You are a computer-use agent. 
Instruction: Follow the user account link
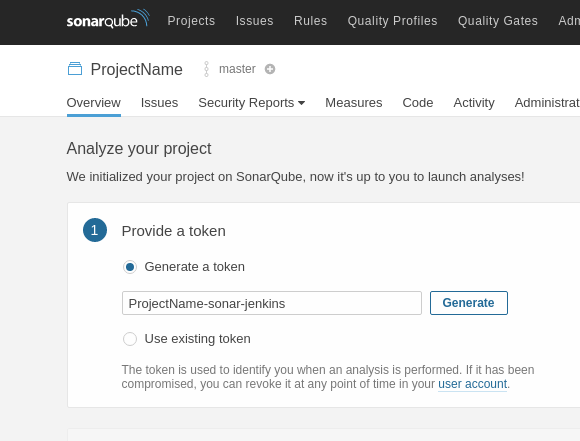(x=472, y=384)
